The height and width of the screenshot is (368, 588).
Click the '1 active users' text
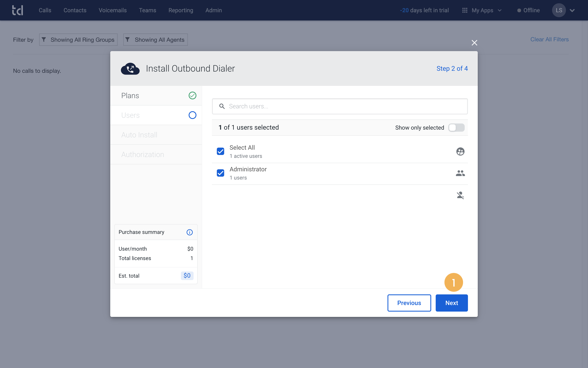[x=246, y=156]
